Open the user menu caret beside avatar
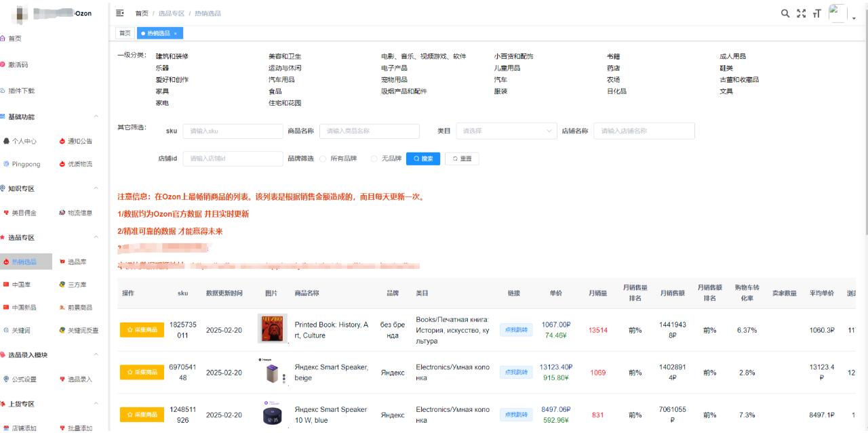 click(x=854, y=18)
